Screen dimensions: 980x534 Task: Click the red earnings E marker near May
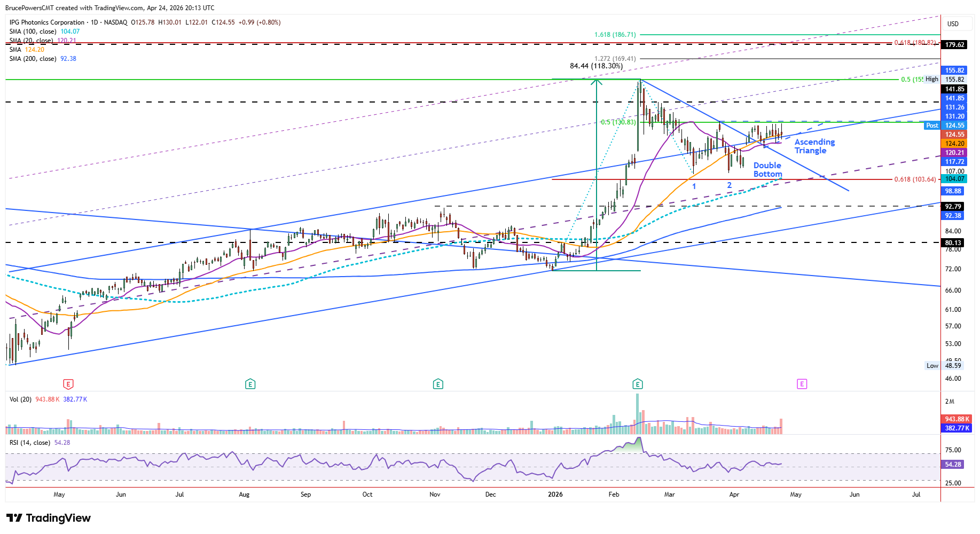68,384
